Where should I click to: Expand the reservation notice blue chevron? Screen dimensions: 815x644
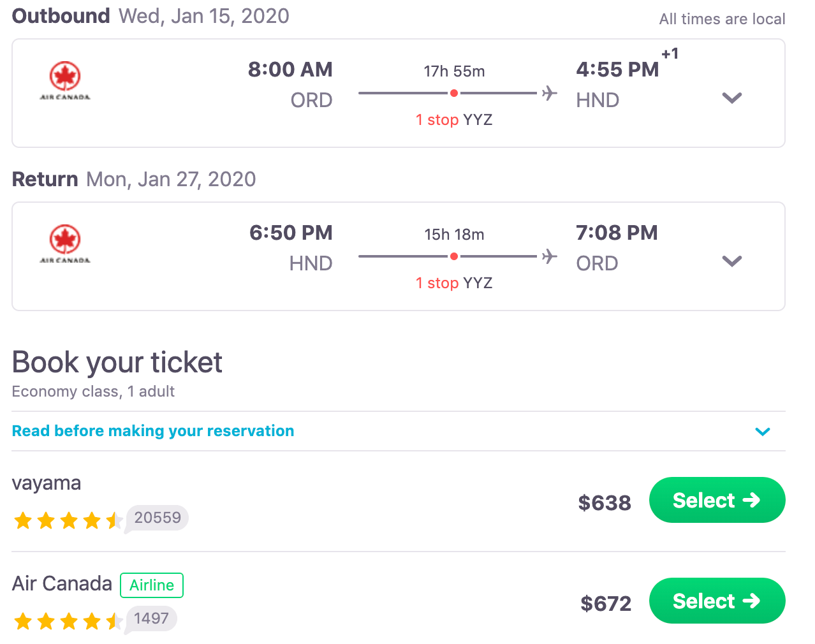click(763, 432)
